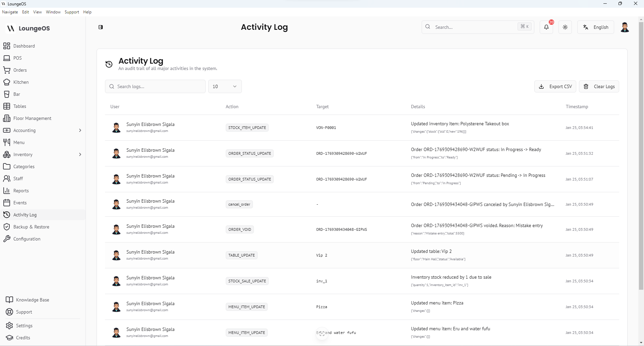Open Kitchen from the sidebar
This screenshot has height=346, width=644.
[x=21, y=82]
